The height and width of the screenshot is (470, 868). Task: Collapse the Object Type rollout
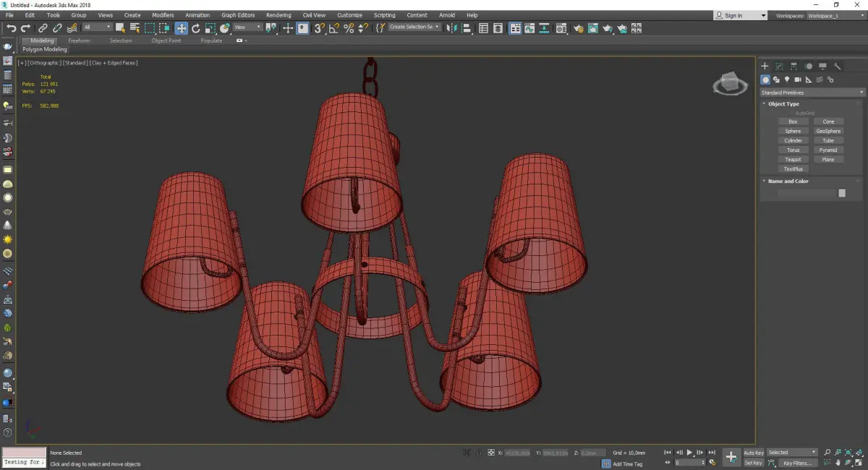pos(783,104)
